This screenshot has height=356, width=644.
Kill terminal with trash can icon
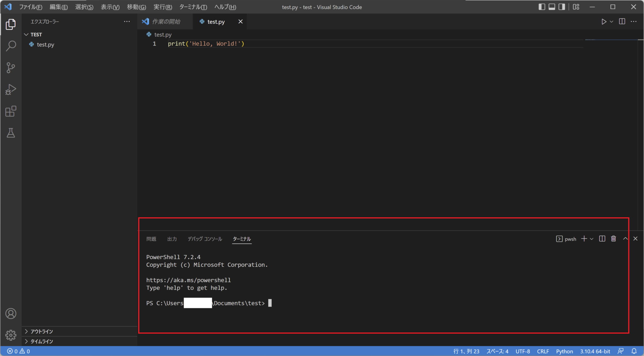[613, 239]
